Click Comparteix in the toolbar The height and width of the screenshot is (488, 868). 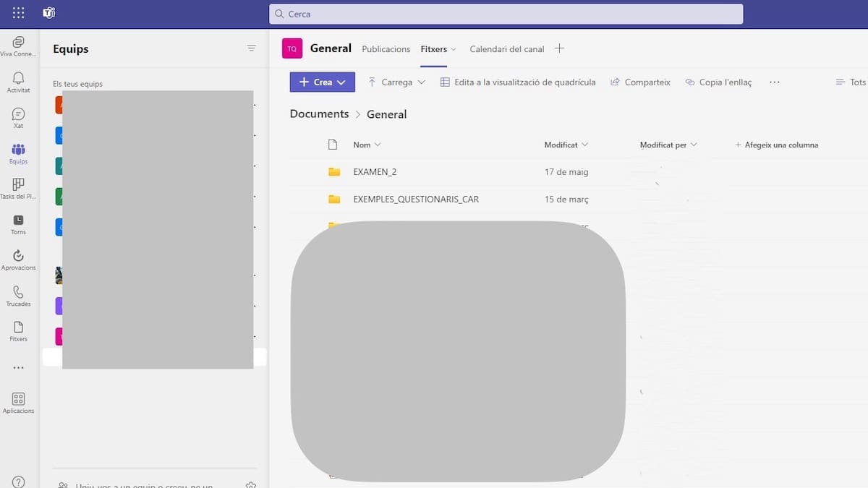coord(640,82)
